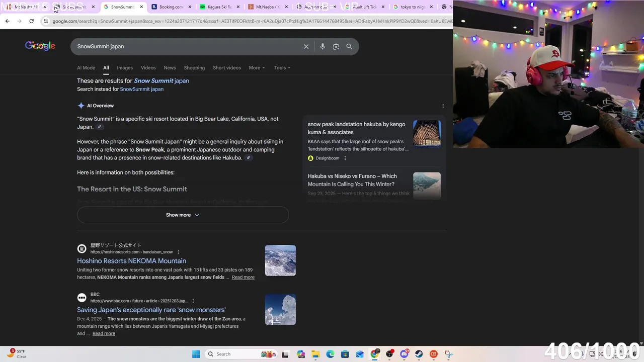Image resolution: width=644 pixels, height=362 pixels.
Task: Click the Chrome taskbar icon
Action: click(374, 354)
